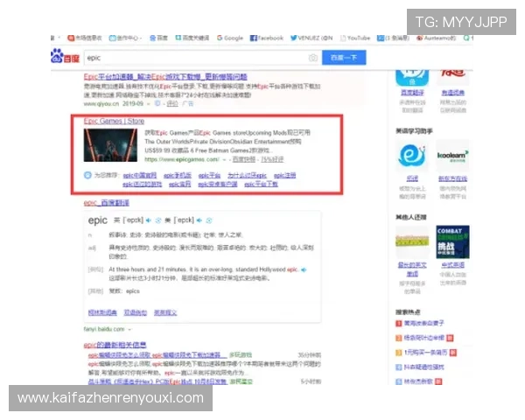525x420 pixels.
Task: Click the circular icon after British pronunciation
Action: (158, 220)
